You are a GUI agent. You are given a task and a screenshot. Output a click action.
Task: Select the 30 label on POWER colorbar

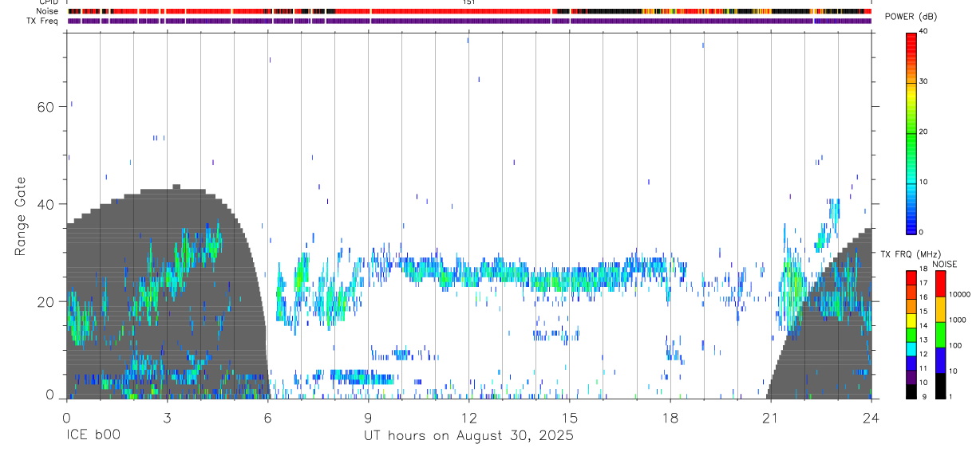click(923, 82)
